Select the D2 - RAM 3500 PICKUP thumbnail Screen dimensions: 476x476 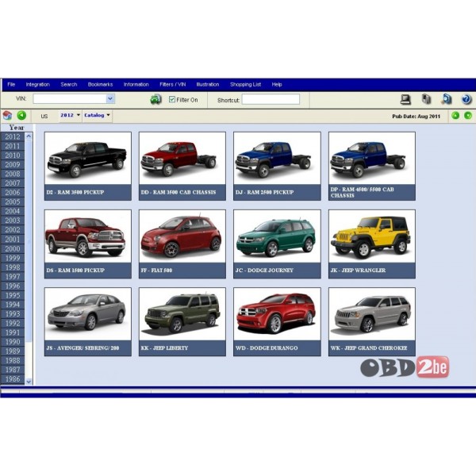[88, 166]
